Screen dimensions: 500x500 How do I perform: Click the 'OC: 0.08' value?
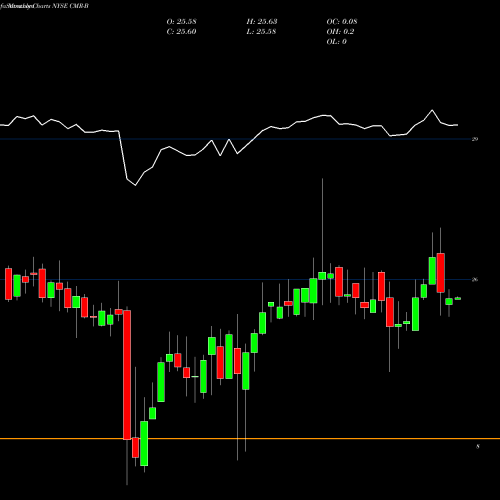(342, 22)
